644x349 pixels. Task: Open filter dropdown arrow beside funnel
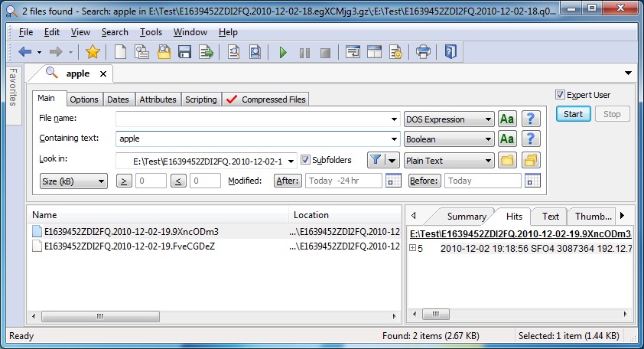[392, 160]
